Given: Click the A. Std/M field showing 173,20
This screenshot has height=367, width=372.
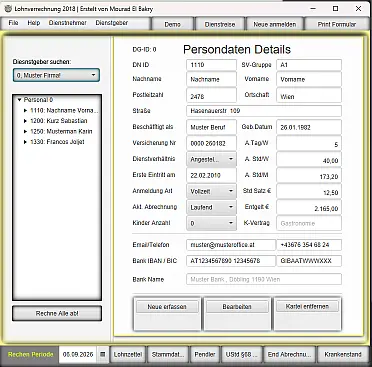Looking at the screenshot, I should 309,175.
